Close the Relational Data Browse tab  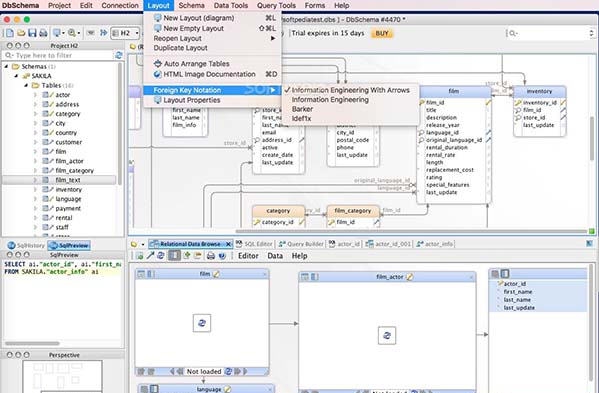pos(228,244)
